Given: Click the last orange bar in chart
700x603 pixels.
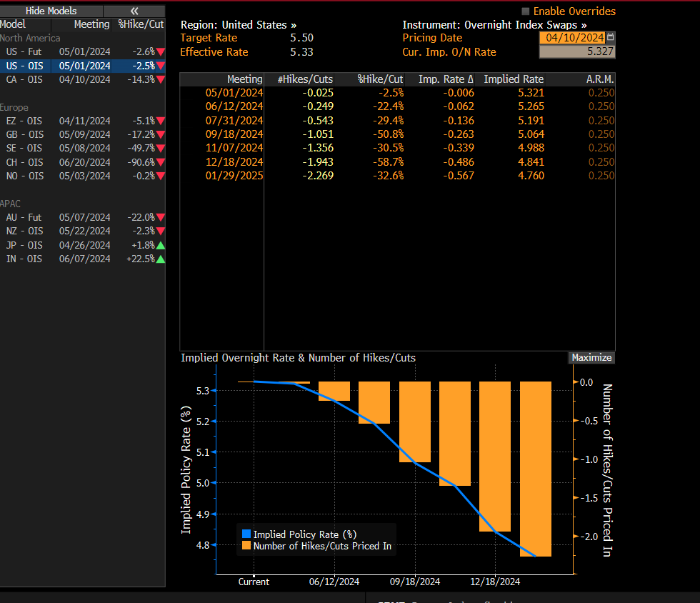Looking at the screenshot, I should (536, 469).
